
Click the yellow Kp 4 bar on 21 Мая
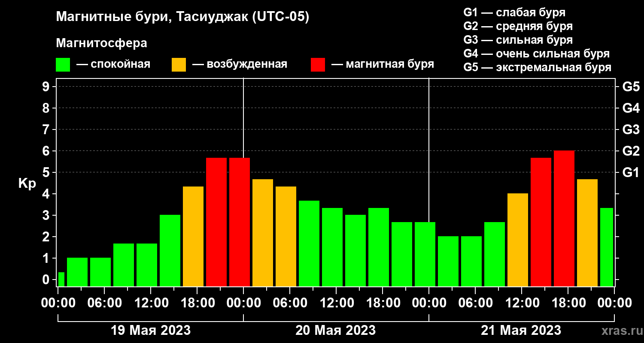tap(518, 240)
